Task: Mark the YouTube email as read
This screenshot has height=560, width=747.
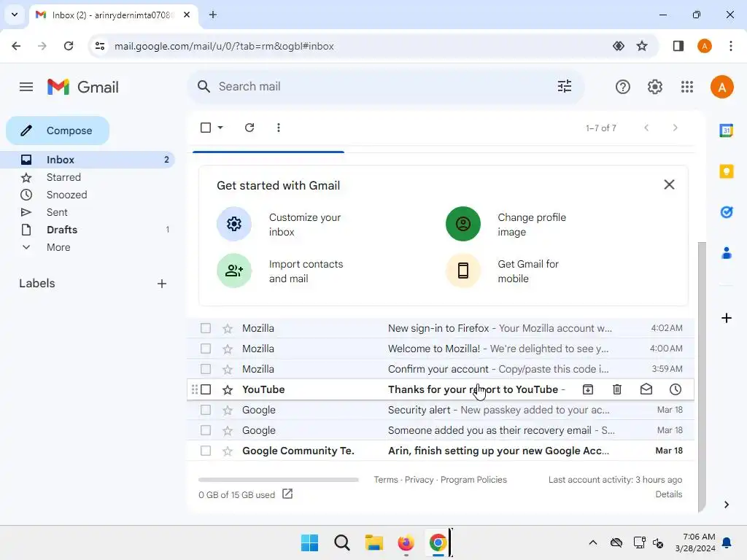Action: (646, 389)
